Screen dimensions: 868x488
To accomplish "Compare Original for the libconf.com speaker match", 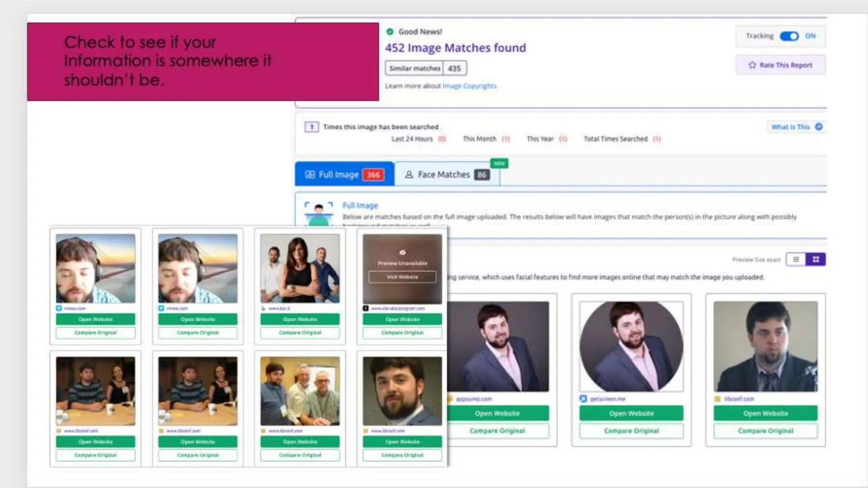I will 765,431.
